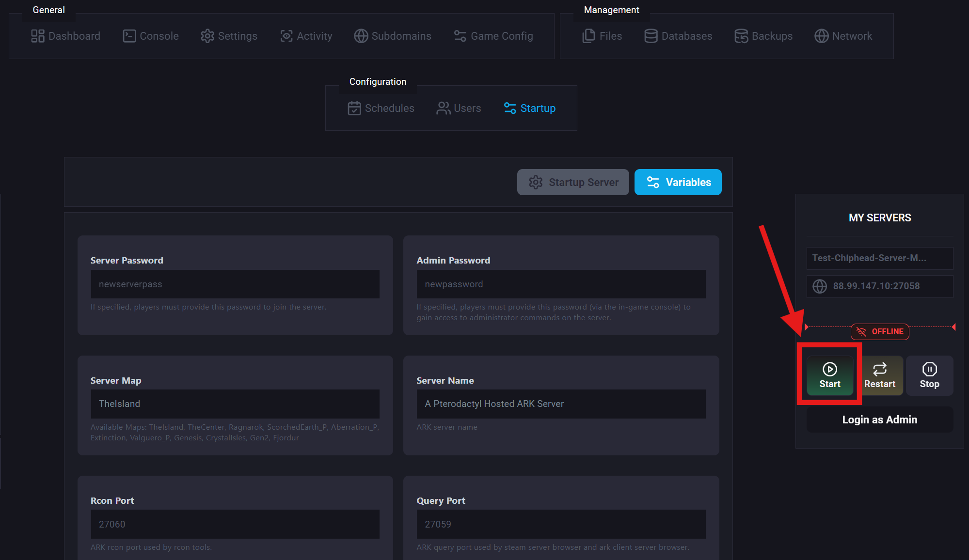Focus the Server Password input field
Screen dimensions: 969x560
pyautogui.click(x=235, y=284)
